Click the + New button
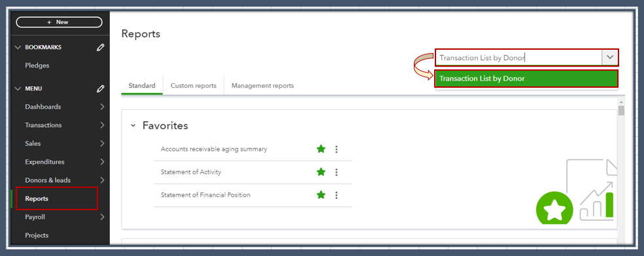 59,22
